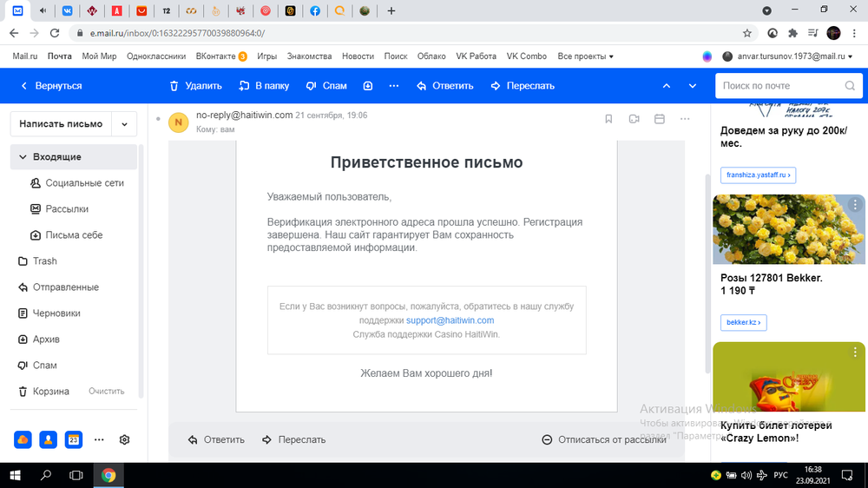The width and height of the screenshot is (868, 488).
Task: Bookmark this page with the Chrome star
Action: tap(747, 33)
